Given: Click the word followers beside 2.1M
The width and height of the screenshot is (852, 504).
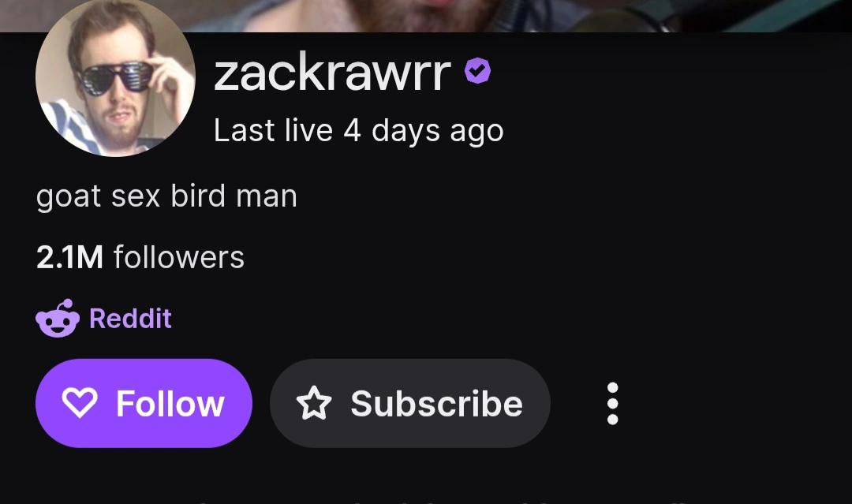Looking at the screenshot, I should [x=179, y=257].
